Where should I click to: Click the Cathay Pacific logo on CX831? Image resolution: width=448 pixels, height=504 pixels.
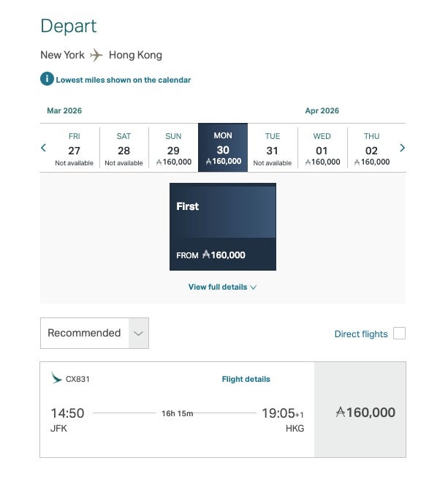[x=56, y=378]
